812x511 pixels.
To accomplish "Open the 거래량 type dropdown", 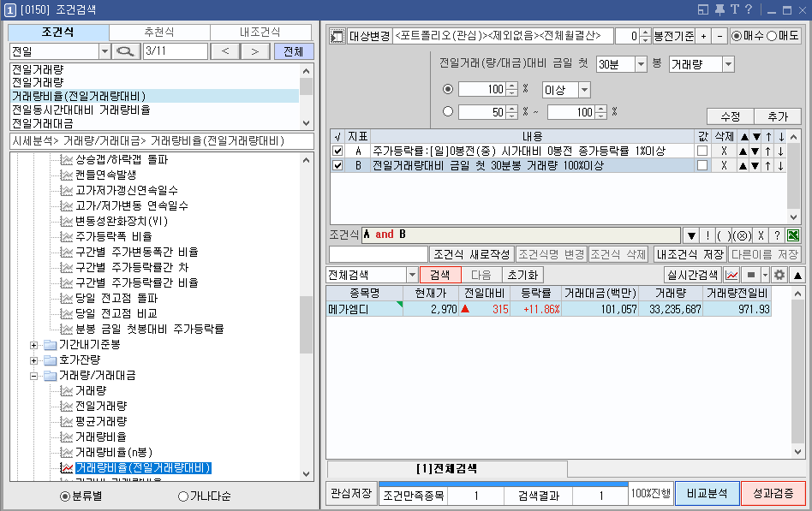I will point(729,64).
